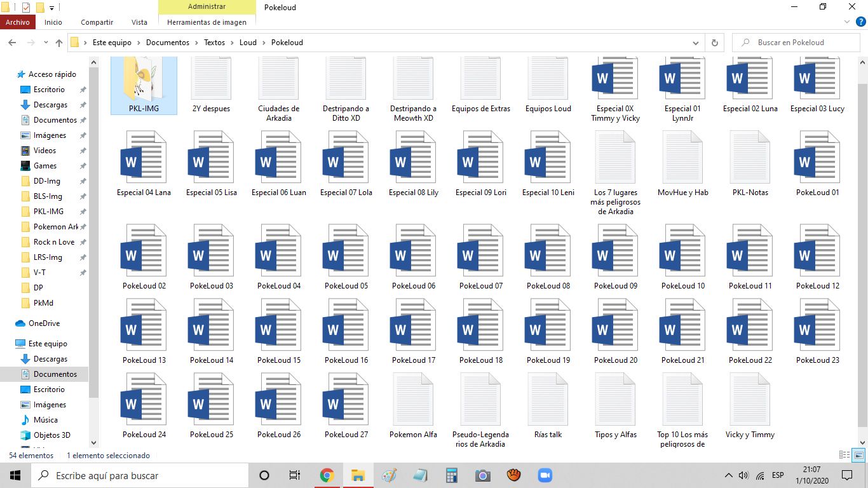Open the Zoom app on taskbar

pos(545,475)
